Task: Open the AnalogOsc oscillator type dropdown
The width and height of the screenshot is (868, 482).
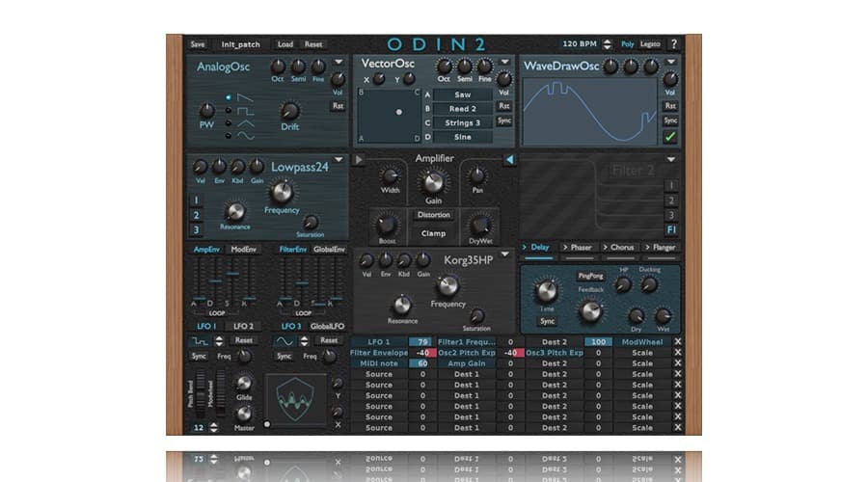Action: click(339, 62)
